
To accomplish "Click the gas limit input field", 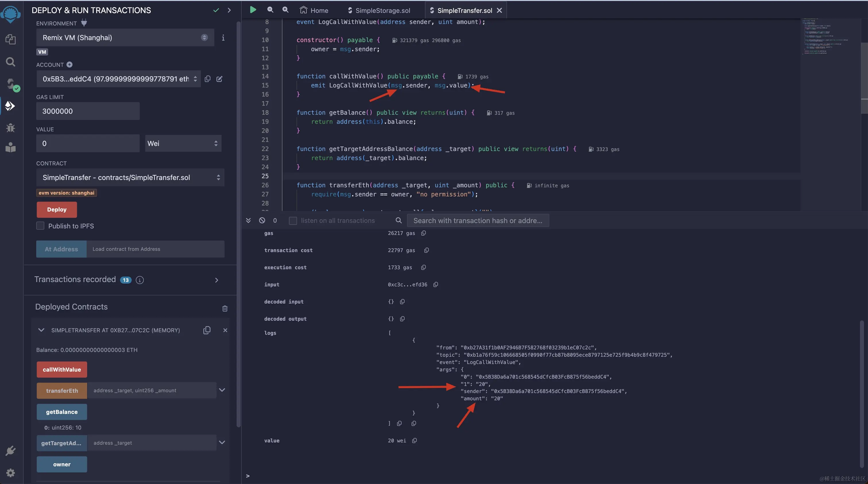I will (88, 111).
